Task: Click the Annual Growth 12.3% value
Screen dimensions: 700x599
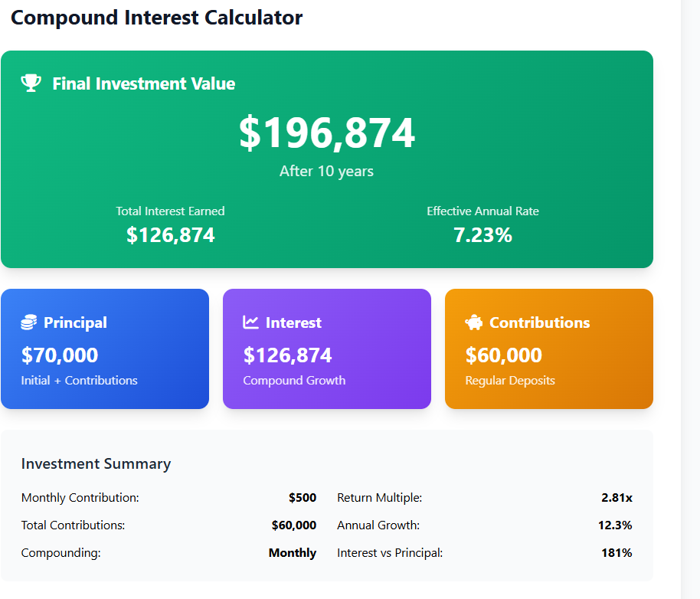Action: point(615,525)
